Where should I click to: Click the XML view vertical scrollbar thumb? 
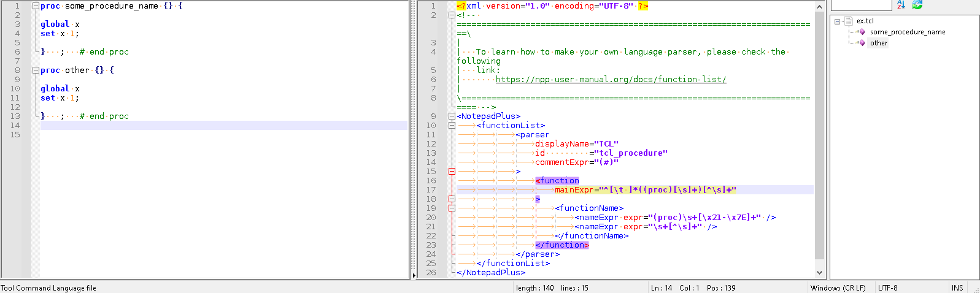820,135
